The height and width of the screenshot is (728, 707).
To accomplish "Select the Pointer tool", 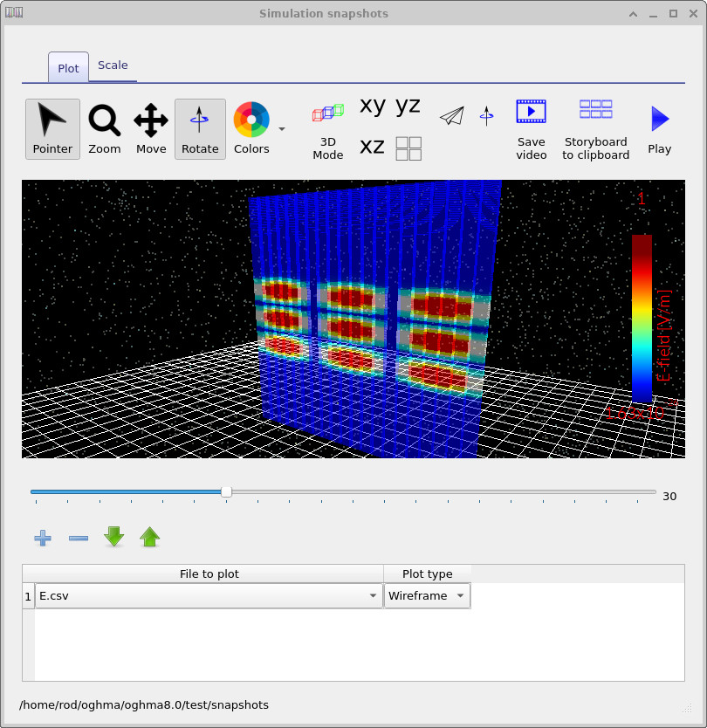I will pos(52,128).
